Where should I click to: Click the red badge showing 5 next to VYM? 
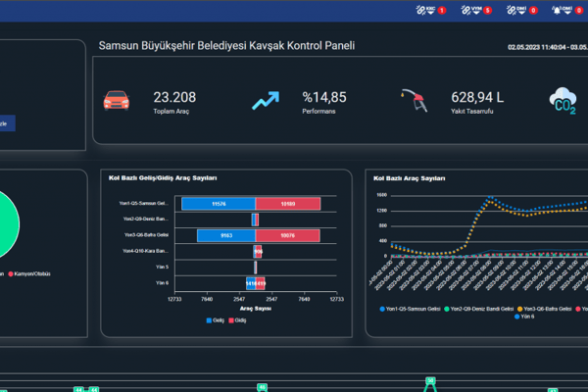coord(487,11)
